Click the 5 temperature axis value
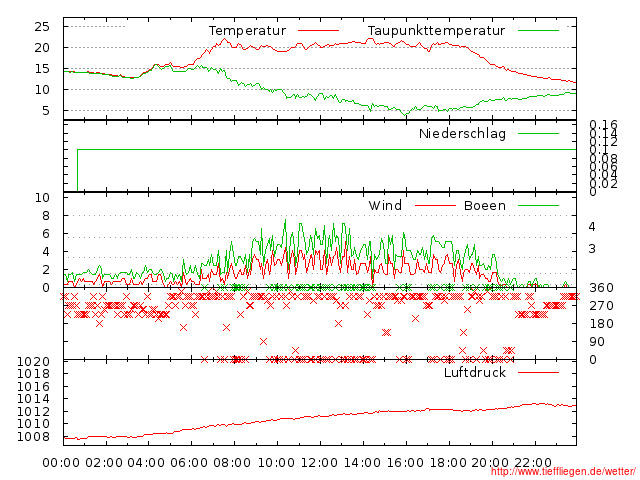The image size is (640, 480). [x=46, y=111]
